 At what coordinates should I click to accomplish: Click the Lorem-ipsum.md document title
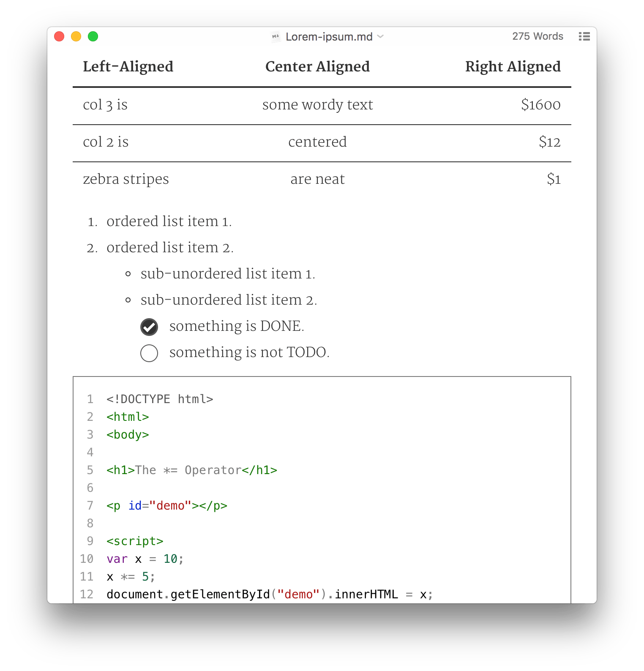(x=329, y=37)
